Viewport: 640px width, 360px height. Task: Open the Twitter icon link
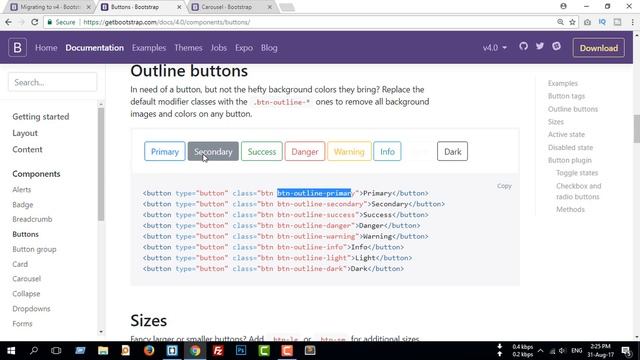[x=540, y=47]
